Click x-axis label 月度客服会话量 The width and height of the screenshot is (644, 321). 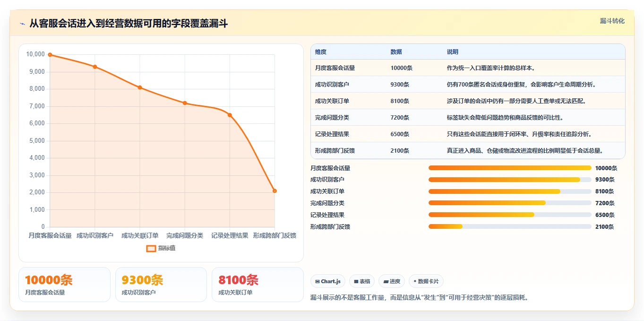(50, 235)
